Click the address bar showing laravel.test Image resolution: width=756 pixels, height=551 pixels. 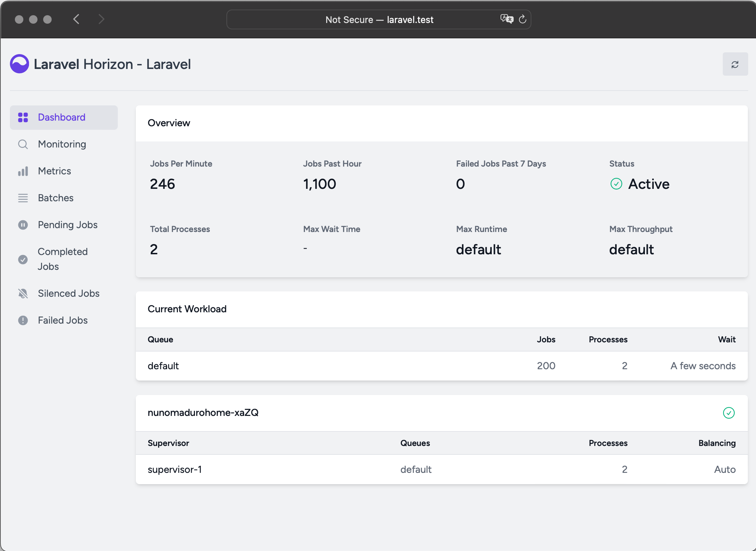(379, 19)
